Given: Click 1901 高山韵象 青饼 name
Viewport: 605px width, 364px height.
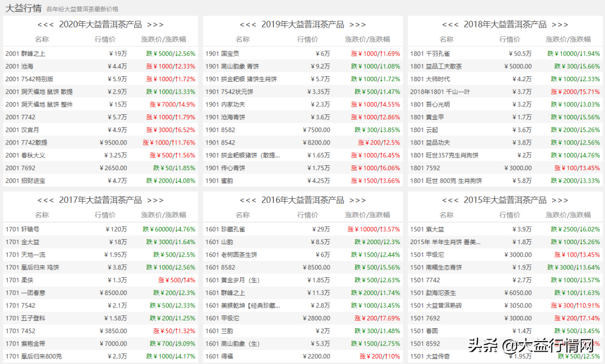Looking at the screenshot, I should tap(232, 66).
